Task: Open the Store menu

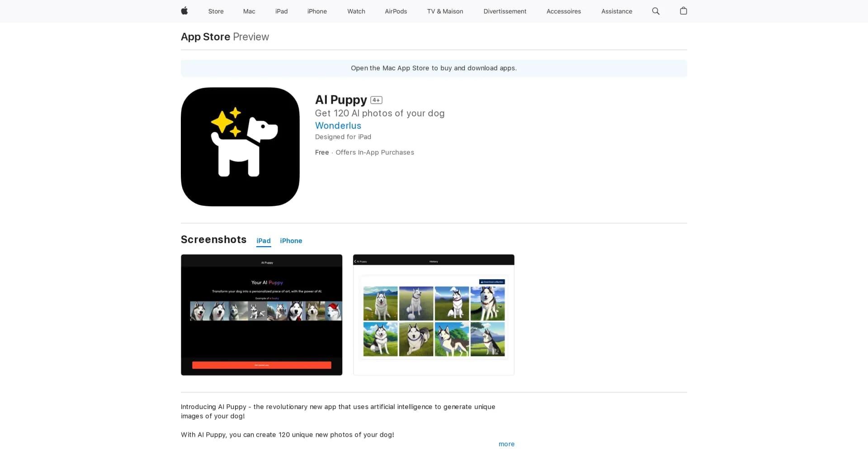Action: tap(216, 11)
